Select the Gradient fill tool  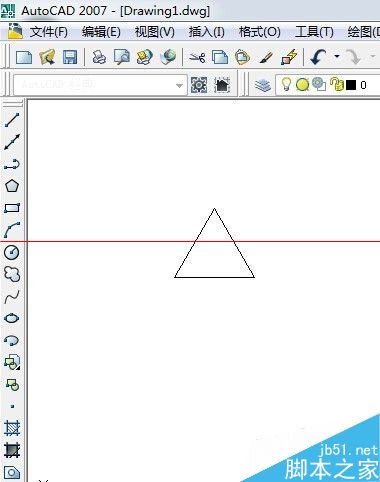point(12,450)
